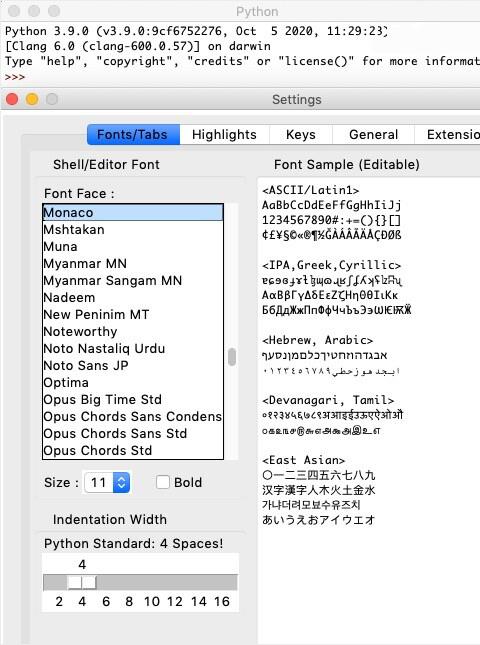Close the Settings window
This screenshot has height=645, width=480.
coord(12,99)
